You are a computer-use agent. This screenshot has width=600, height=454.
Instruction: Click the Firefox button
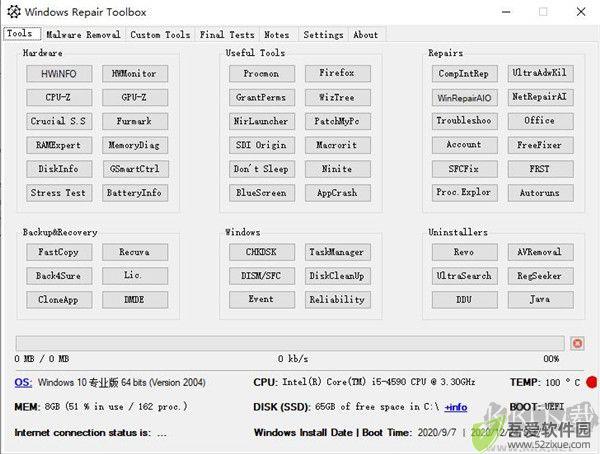pos(338,73)
